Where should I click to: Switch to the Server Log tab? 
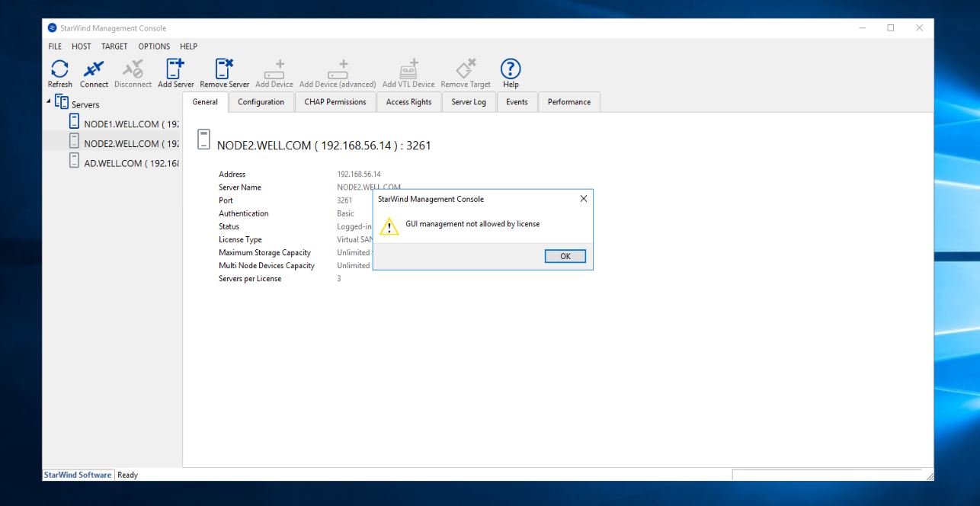[x=469, y=102]
